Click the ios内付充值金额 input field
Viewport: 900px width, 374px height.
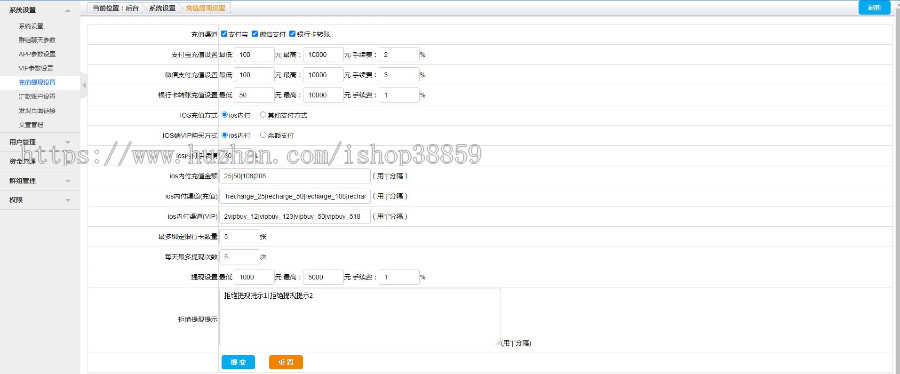click(295, 176)
